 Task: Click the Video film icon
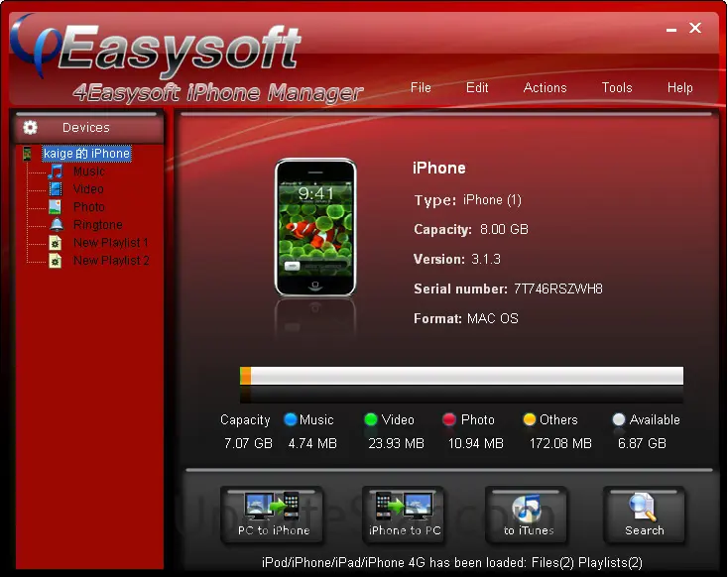pyautogui.click(x=56, y=189)
